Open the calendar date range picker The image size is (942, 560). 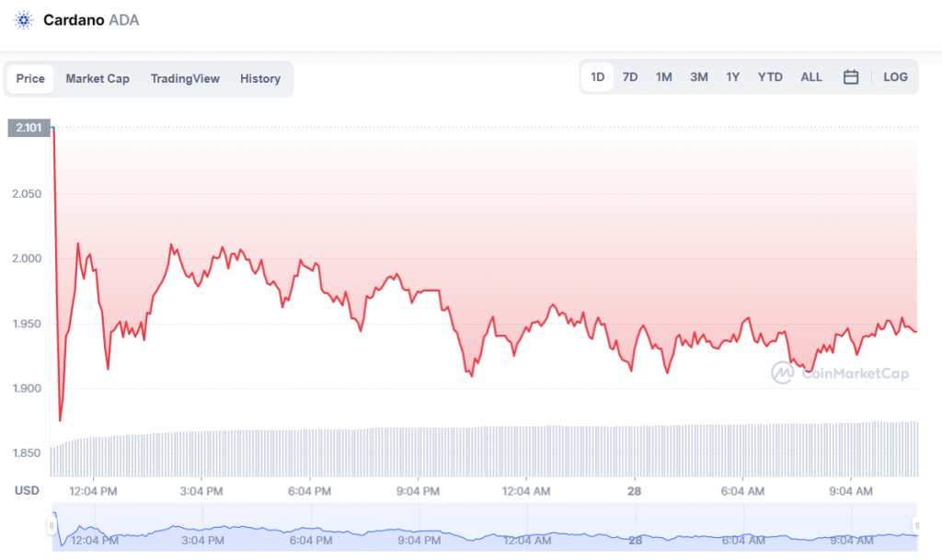(x=850, y=77)
